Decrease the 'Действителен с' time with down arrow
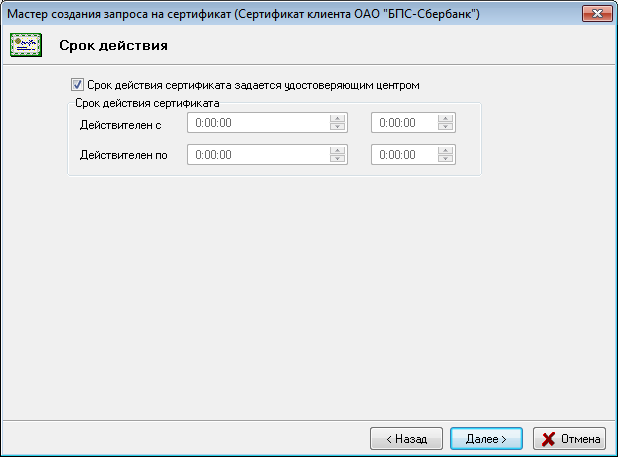Image resolution: width=618 pixels, height=457 pixels. [447, 127]
